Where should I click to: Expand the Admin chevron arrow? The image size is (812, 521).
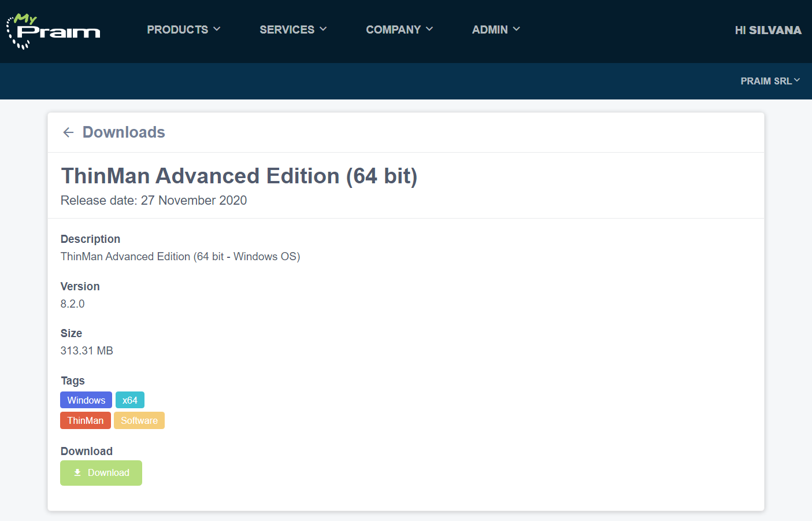(517, 29)
